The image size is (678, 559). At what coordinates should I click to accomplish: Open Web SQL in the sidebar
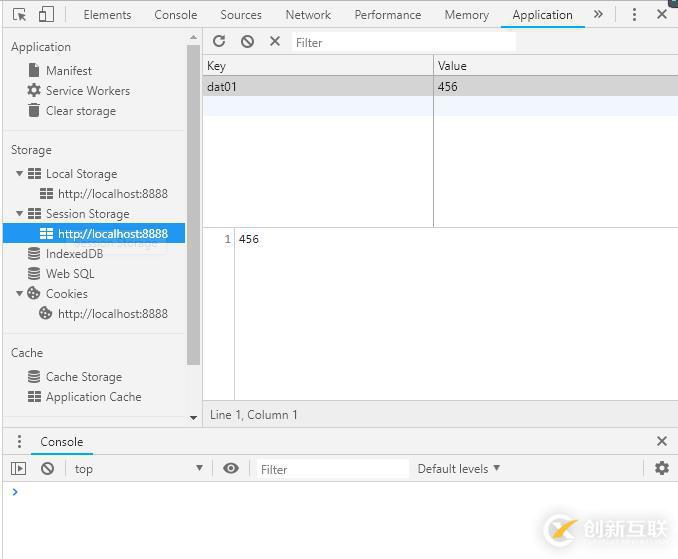coord(70,274)
